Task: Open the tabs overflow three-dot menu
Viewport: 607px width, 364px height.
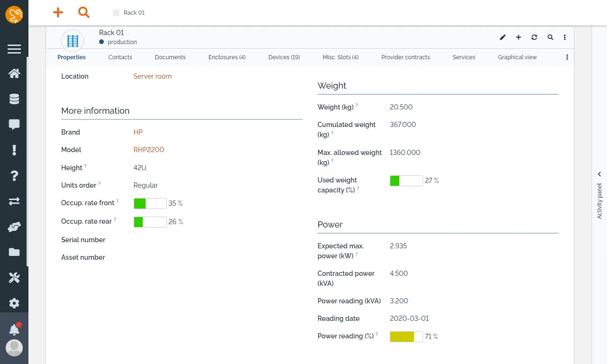Action: click(567, 57)
